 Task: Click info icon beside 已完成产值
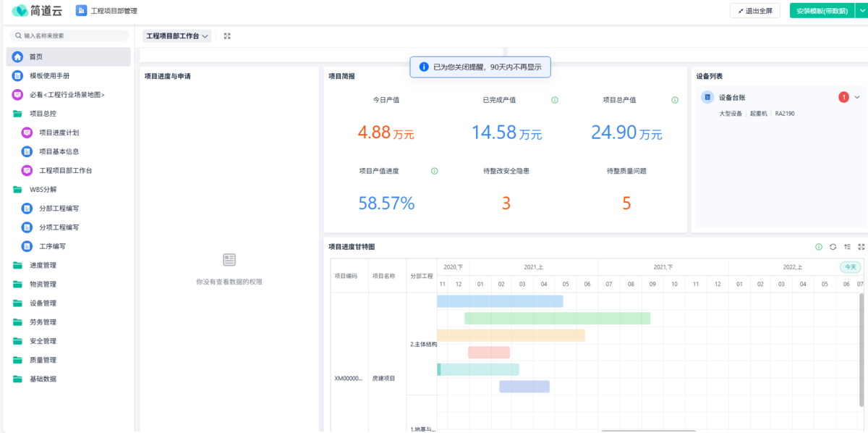point(555,100)
